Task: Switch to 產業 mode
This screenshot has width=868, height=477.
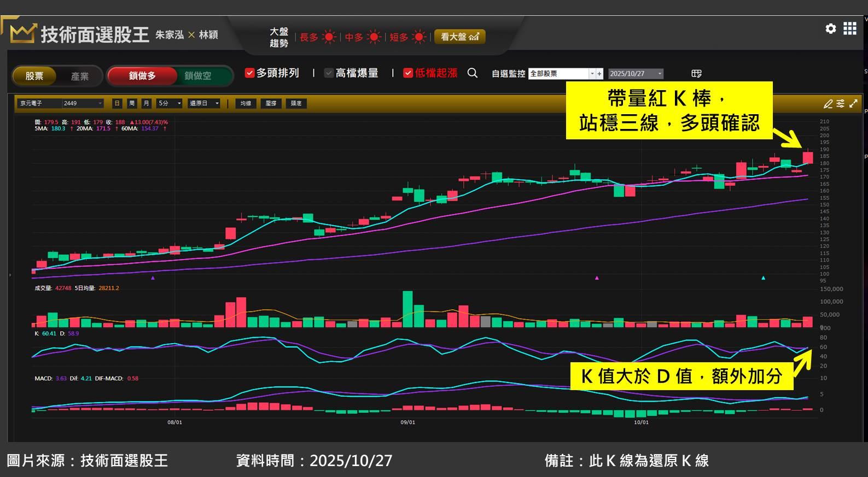Action: click(80, 76)
